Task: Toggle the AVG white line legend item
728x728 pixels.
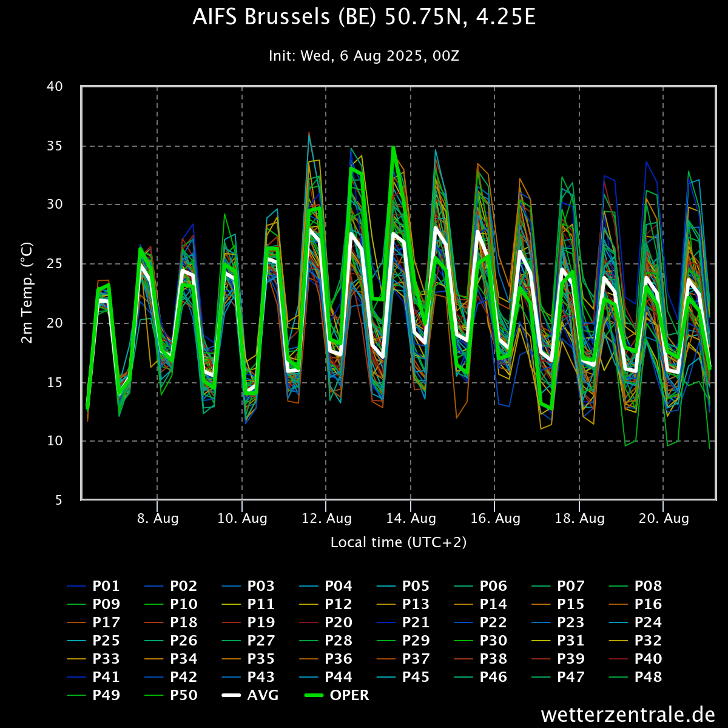Action: [x=250, y=695]
